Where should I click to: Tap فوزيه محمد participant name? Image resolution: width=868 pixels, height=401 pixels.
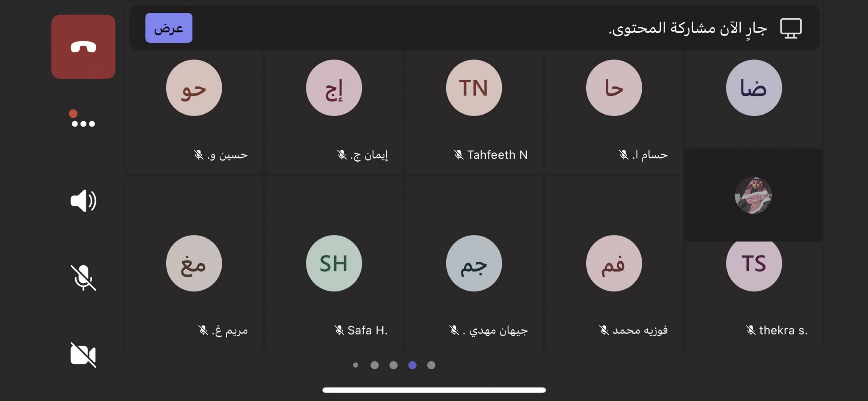(640, 330)
